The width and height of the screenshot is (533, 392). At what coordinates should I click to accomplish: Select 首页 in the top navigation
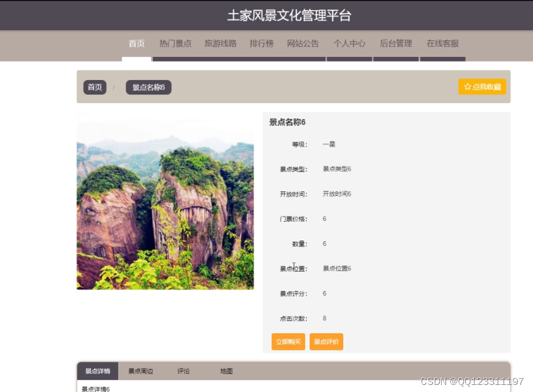[136, 43]
